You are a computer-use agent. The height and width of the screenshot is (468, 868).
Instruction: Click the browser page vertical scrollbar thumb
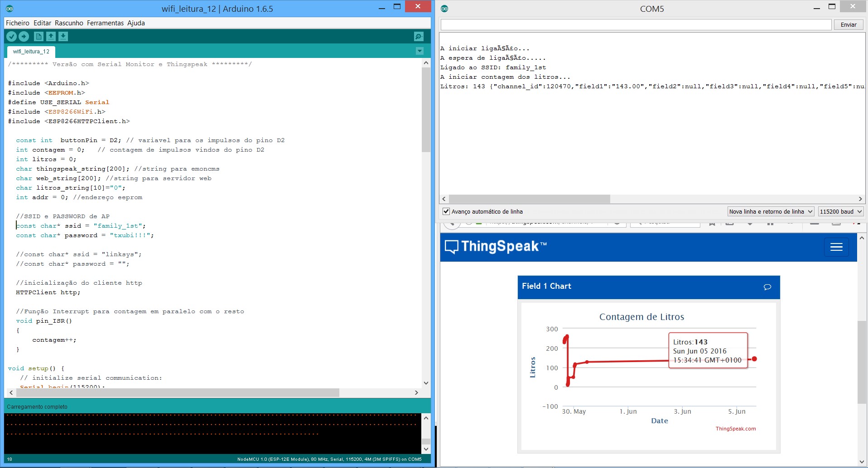(x=862, y=362)
